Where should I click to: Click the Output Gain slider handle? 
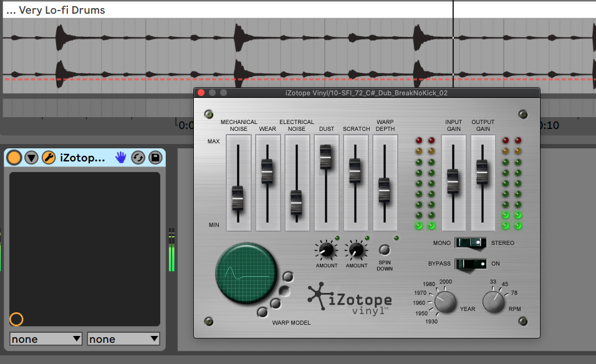pos(482,172)
